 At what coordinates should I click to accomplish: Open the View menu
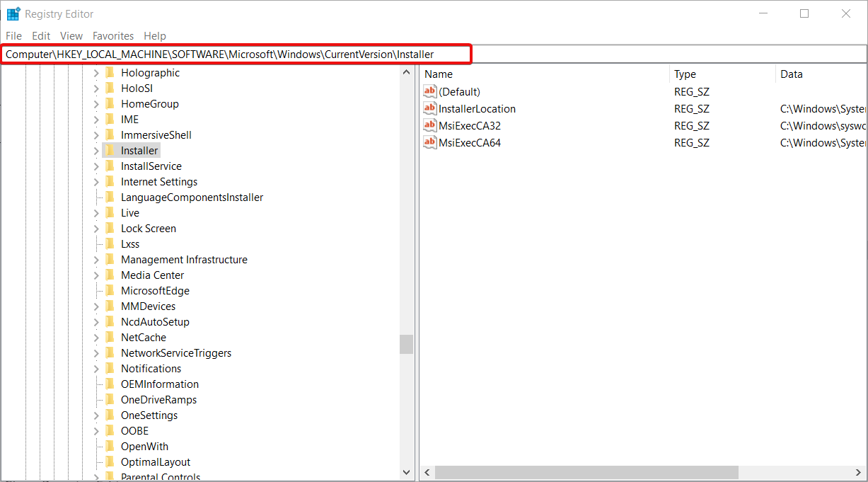click(x=71, y=35)
